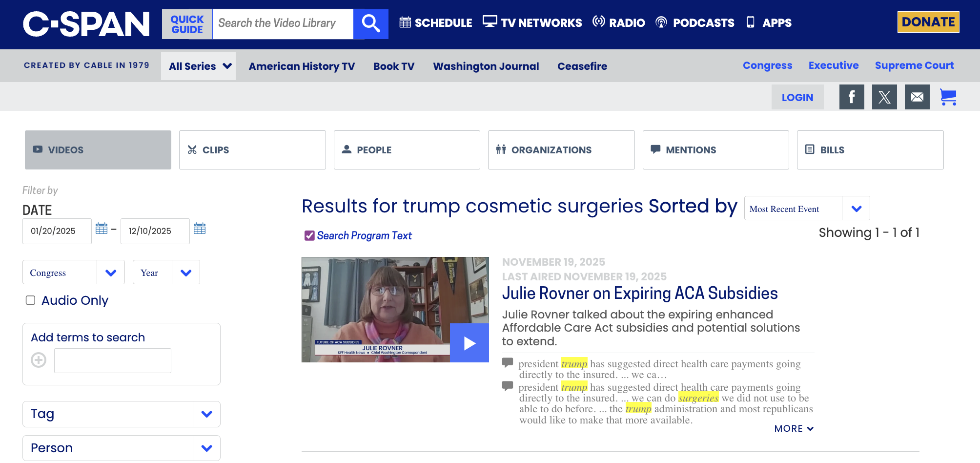
Task: Switch to the Clips tab
Action: (x=252, y=150)
